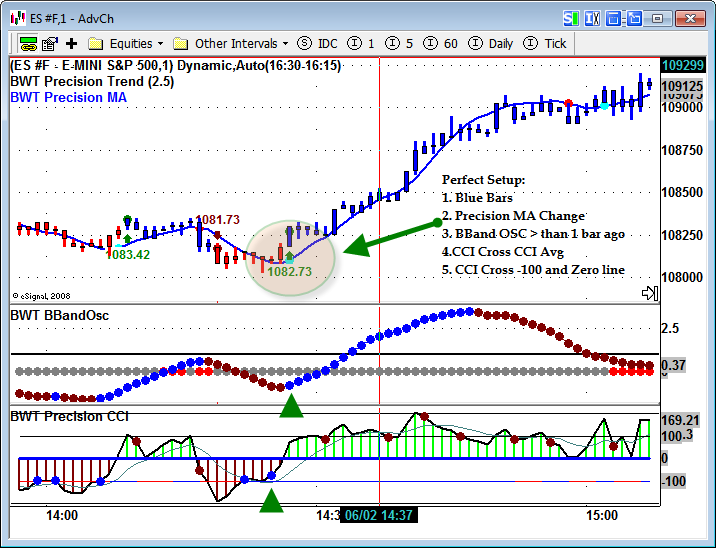The width and height of the screenshot is (716, 548).
Task: Click the green S symbol link title button
Action: point(571,19)
